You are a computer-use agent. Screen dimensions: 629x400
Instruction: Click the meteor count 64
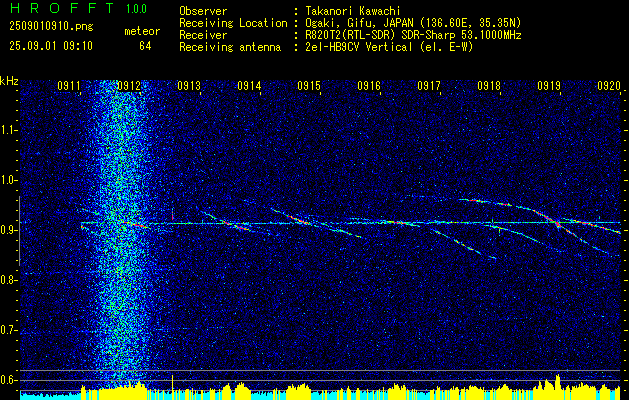[145, 46]
